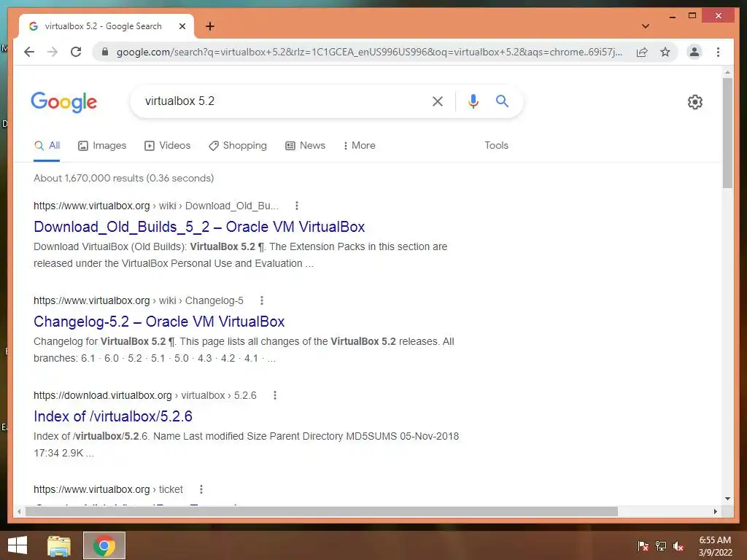Click the virtualbox.org Download_Old_Bu... URL breadcrumb
747x560 pixels.
156,206
